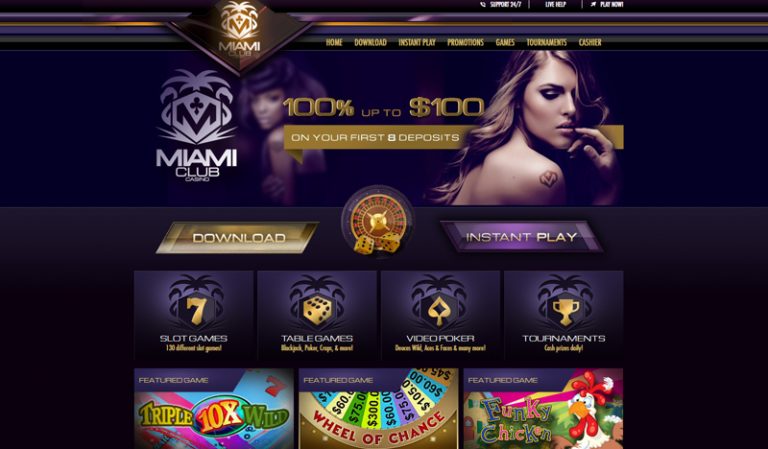Click the purple Instant Play button
The width and height of the screenshot is (768, 449).
pos(521,237)
